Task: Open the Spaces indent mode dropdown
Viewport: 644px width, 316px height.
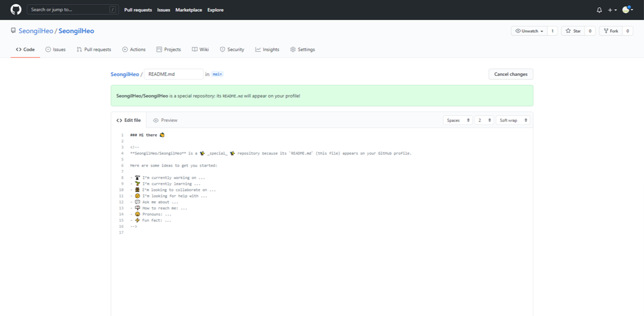Action: (458, 120)
